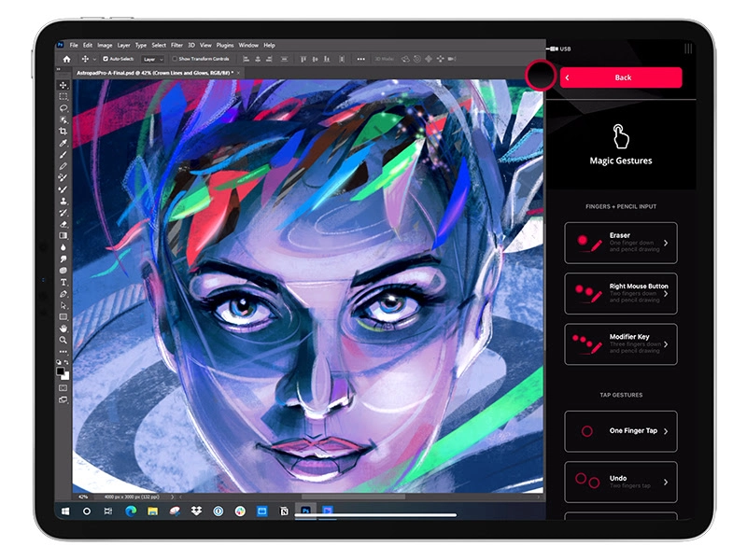
Task: Select the Path Selection tool
Action: [63, 306]
